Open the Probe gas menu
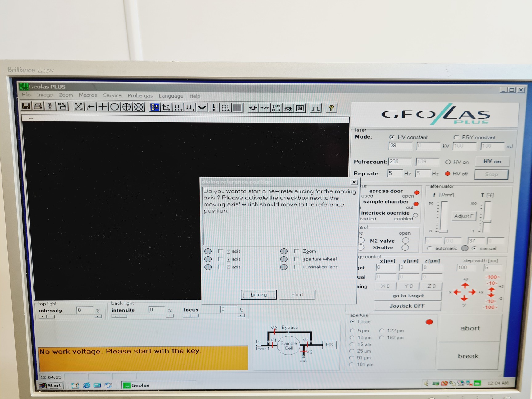 140,96
